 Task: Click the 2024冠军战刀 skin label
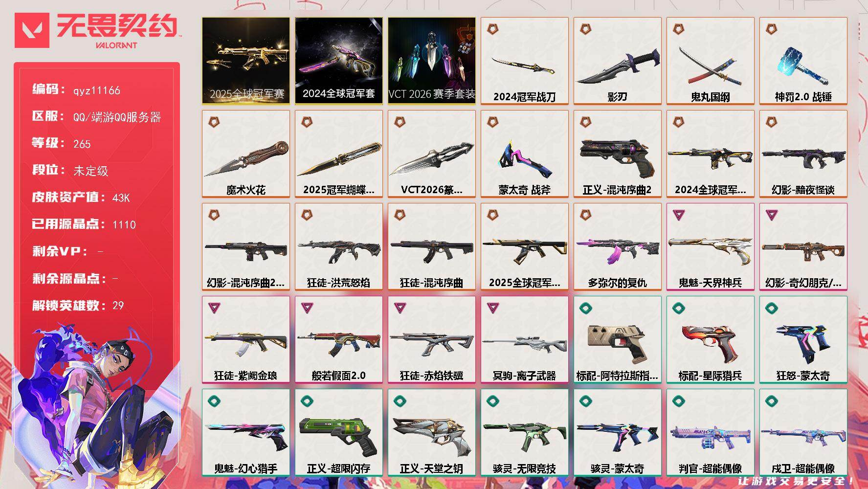click(525, 97)
